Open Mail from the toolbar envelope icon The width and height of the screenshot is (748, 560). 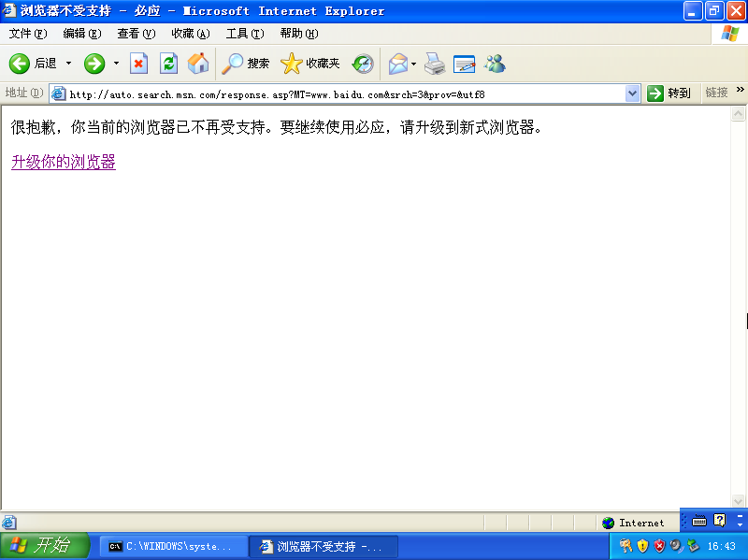click(396, 64)
